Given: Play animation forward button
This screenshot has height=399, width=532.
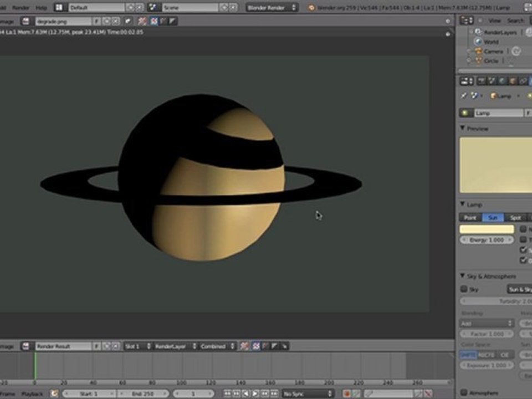Looking at the screenshot, I should point(255,393).
